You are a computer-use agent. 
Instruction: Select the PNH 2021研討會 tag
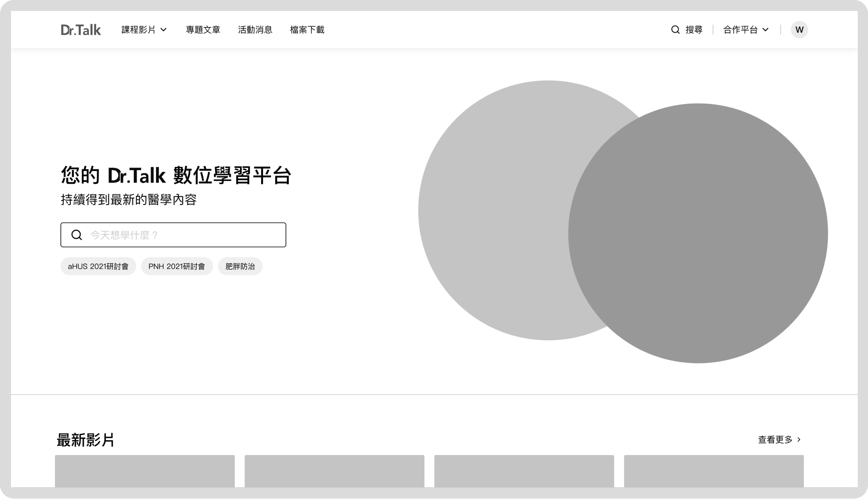tap(177, 266)
